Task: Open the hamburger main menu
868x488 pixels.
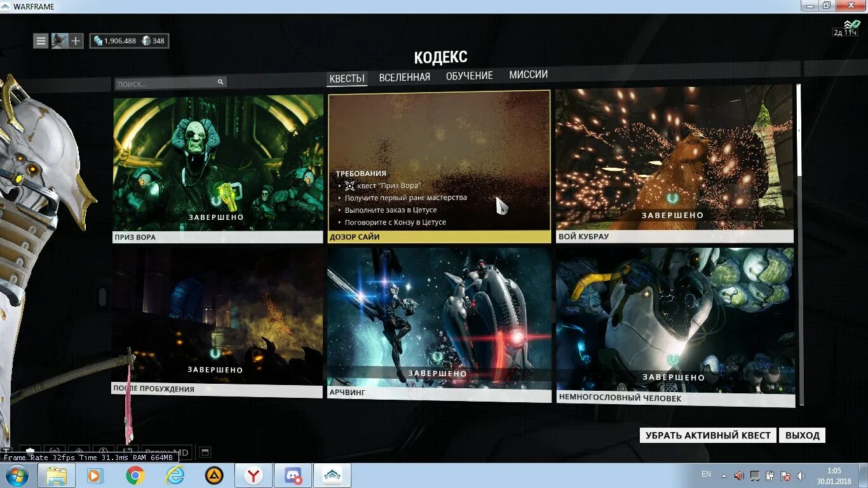Action: [x=41, y=41]
